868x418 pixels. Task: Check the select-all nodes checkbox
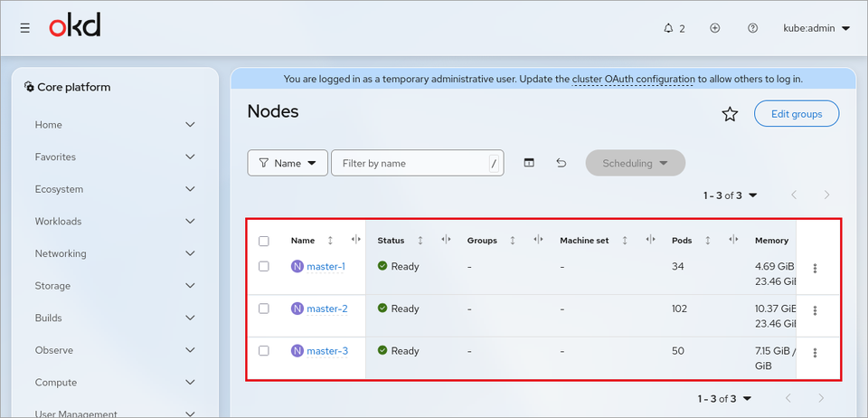coord(263,241)
